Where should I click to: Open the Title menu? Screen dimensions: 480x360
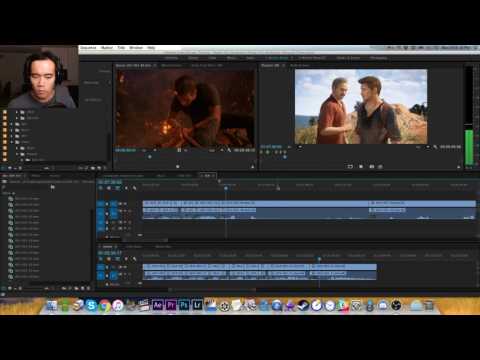[121, 48]
